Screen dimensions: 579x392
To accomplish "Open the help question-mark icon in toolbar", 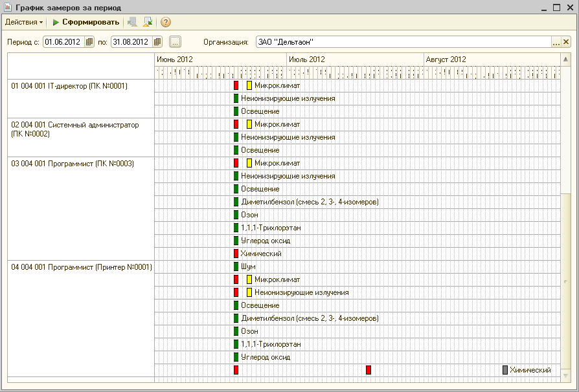I will point(166,22).
